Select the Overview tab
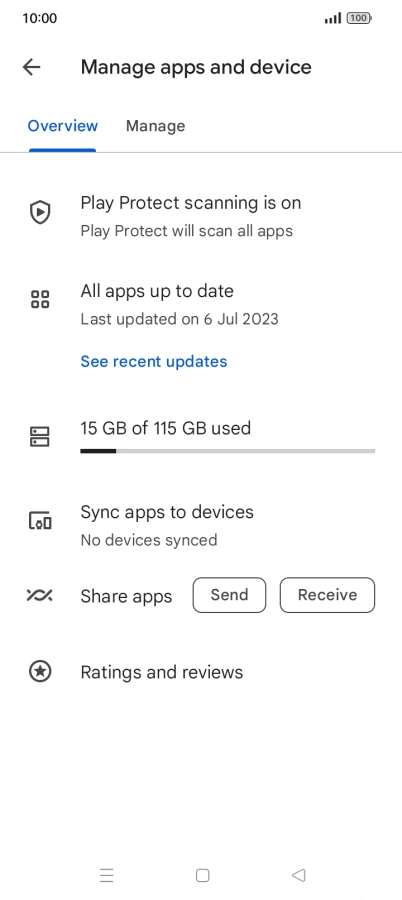 tap(63, 126)
